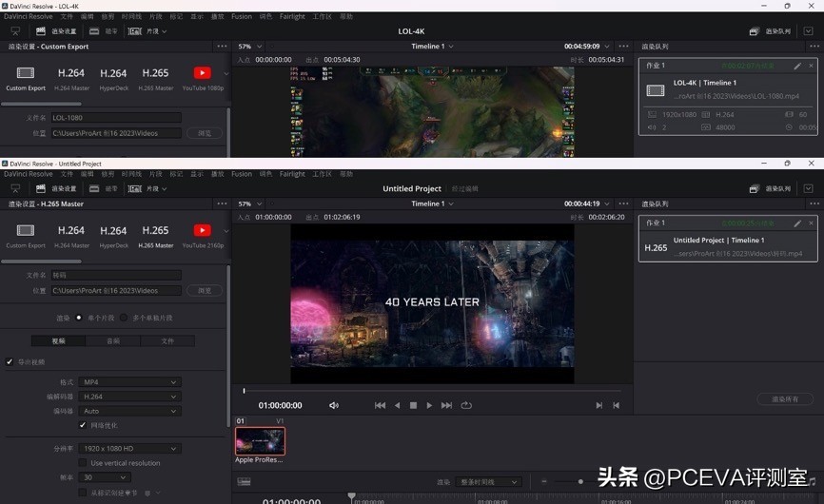Viewport: 824px width, 504px height.
Task: Switch to the 音频 audio tab
Action: pos(113,340)
